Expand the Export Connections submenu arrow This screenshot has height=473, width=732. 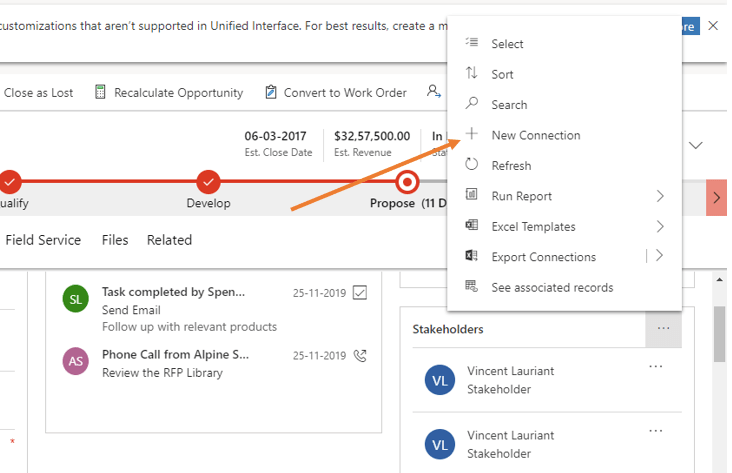coord(660,256)
